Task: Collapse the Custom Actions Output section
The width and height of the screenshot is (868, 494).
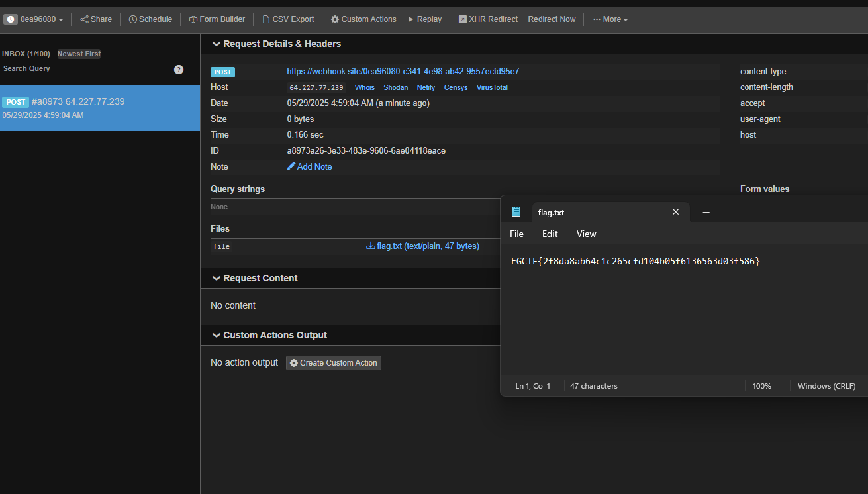Action: 269,335
